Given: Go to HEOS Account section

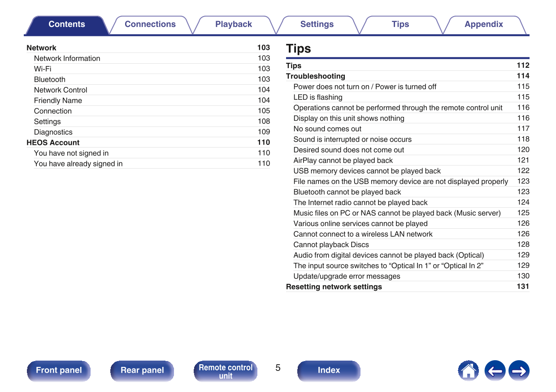Looking at the screenshot, I should pyautogui.click(x=53, y=143).
